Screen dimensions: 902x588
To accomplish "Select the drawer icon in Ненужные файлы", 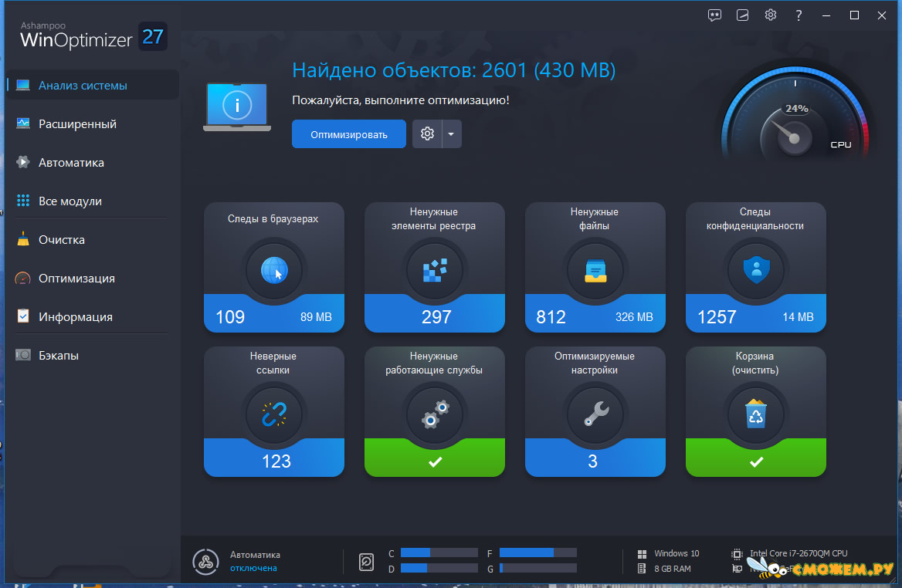I will click(x=595, y=271).
